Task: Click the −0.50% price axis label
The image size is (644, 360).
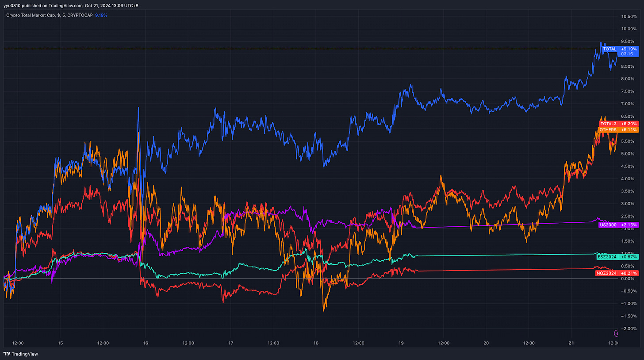Action: pos(629,291)
